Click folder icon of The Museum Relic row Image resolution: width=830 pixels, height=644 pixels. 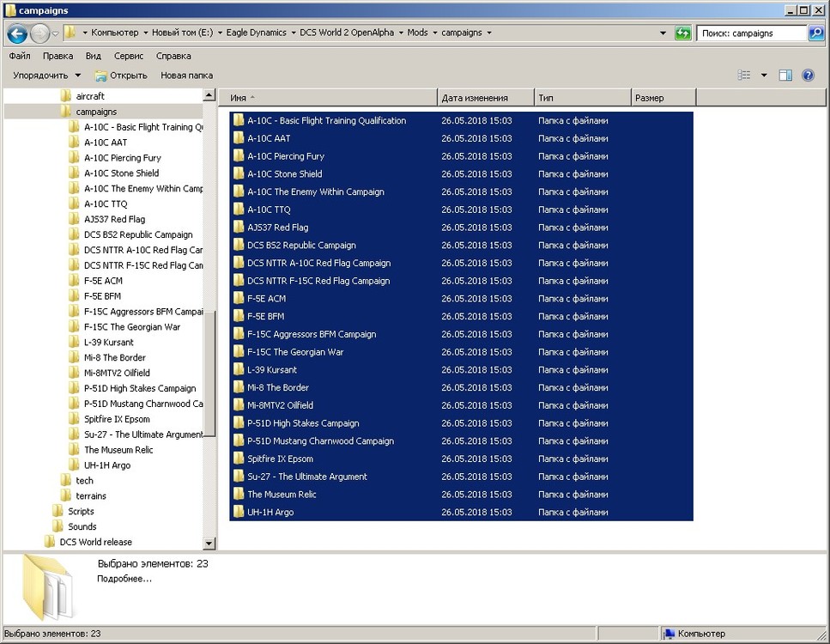(239, 494)
